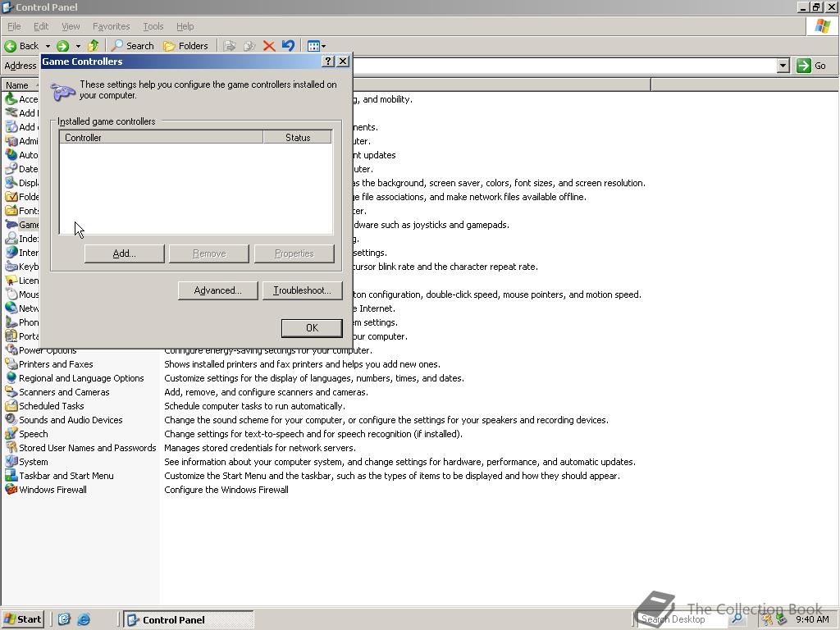Select the Regional and Language Options icon
The image size is (840, 630).
pos(11,377)
